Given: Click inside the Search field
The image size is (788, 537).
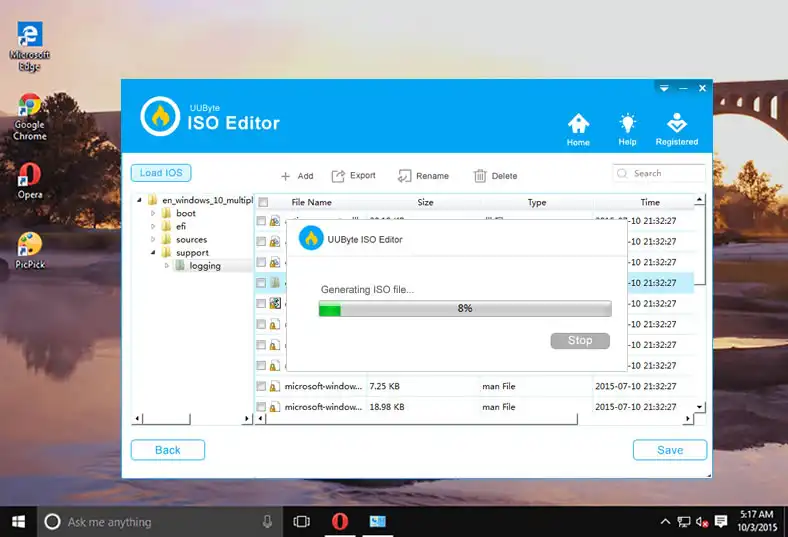Looking at the screenshot, I should (659, 173).
